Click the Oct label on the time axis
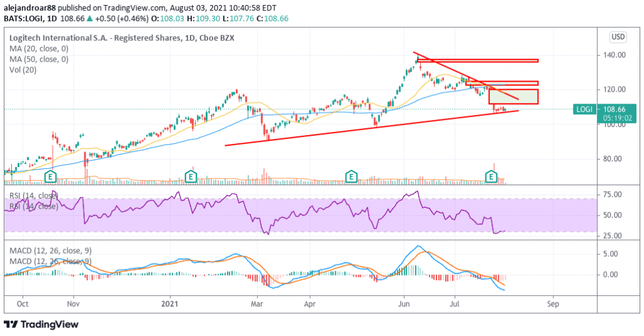This screenshot has height=336, width=644. (x=23, y=304)
